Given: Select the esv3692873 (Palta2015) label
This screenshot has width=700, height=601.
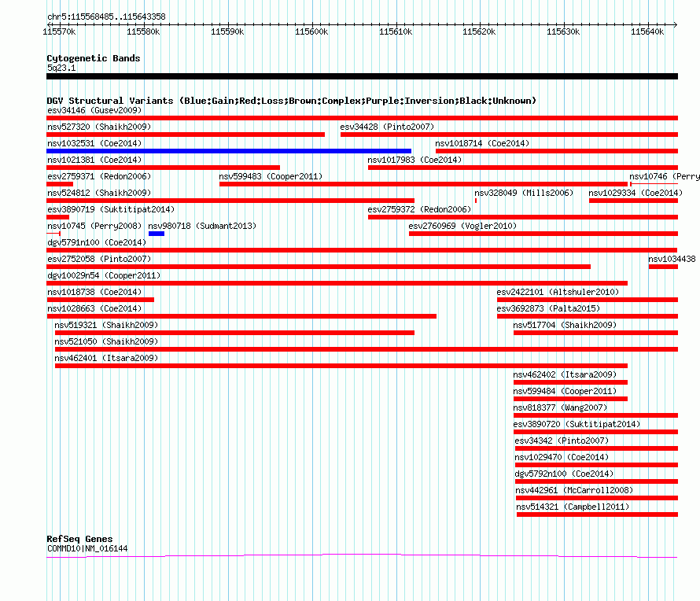Looking at the screenshot, I should click(x=548, y=308).
